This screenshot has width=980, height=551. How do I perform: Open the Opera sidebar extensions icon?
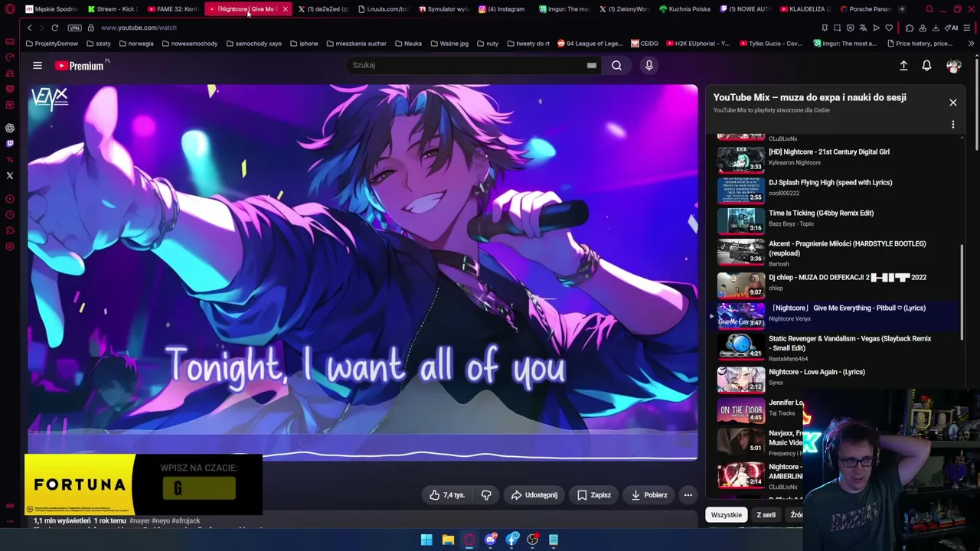[x=10, y=231]
